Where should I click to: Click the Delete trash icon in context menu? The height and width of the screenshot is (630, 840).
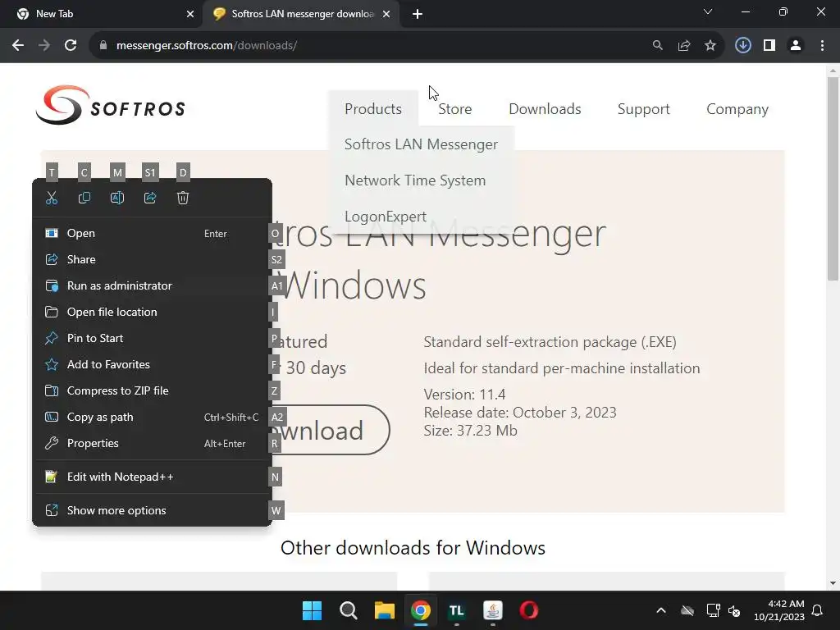pos(183,199)
